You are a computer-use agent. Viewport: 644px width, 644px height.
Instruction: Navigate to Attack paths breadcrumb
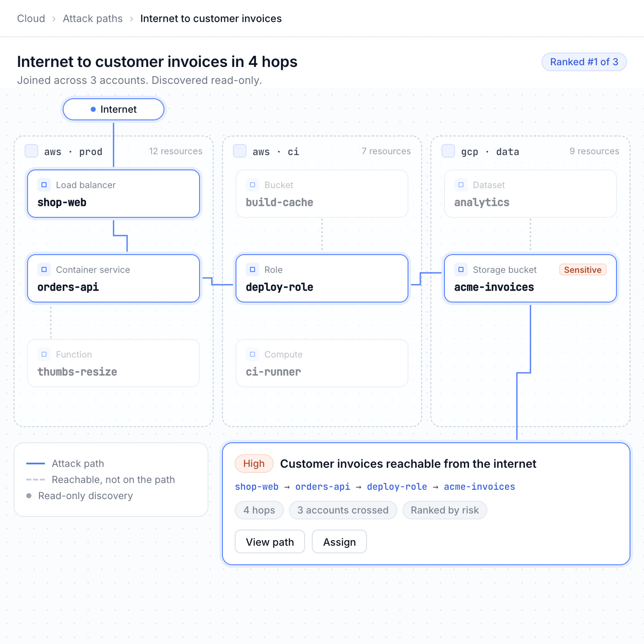pyautogui.click(x=93, y=19)
